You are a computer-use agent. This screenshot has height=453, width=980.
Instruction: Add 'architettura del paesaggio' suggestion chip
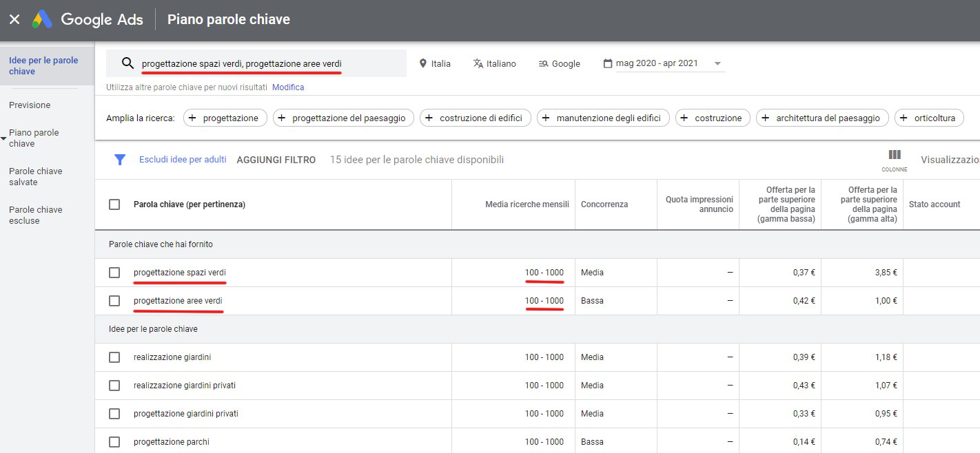coord(822,118)
